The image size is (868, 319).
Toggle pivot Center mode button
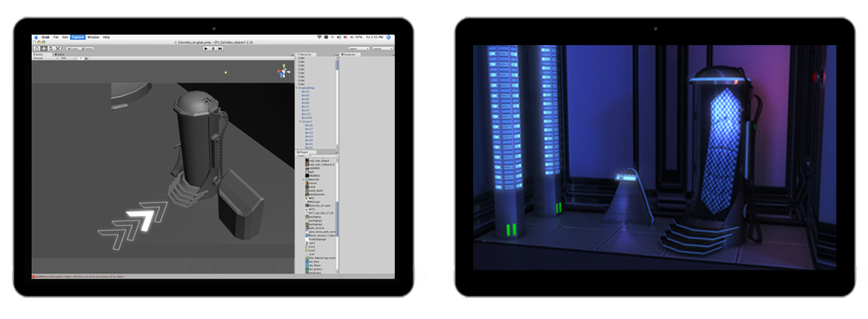[73, 48]
